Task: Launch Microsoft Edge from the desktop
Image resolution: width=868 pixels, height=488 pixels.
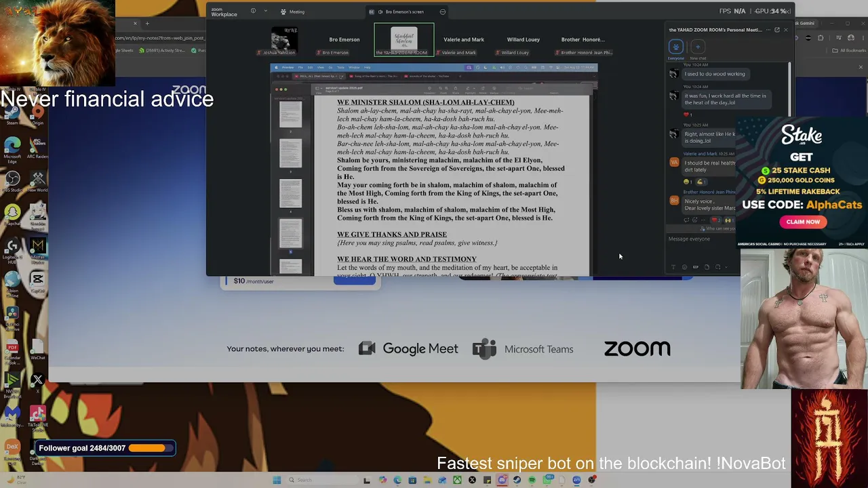Action: [12, 149]
